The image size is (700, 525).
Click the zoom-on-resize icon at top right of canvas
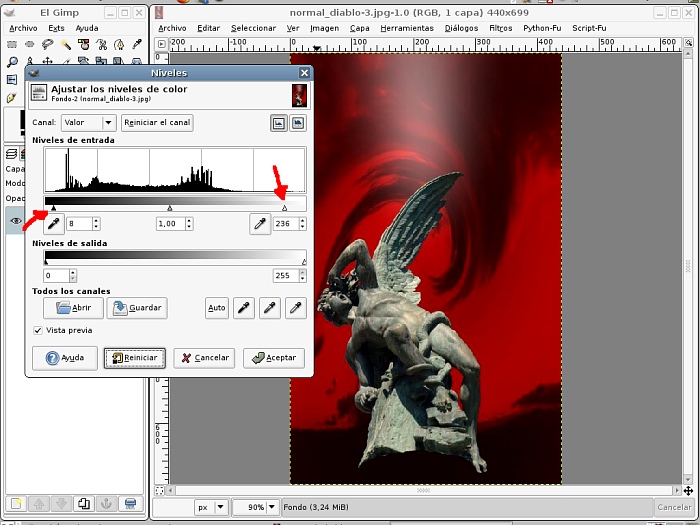[688, 43]
